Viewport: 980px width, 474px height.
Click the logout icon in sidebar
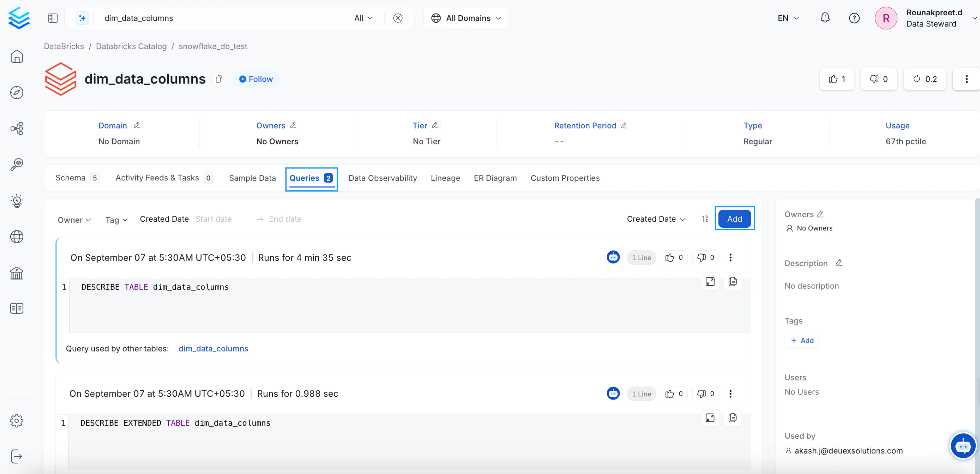click(x=17, y=456)
